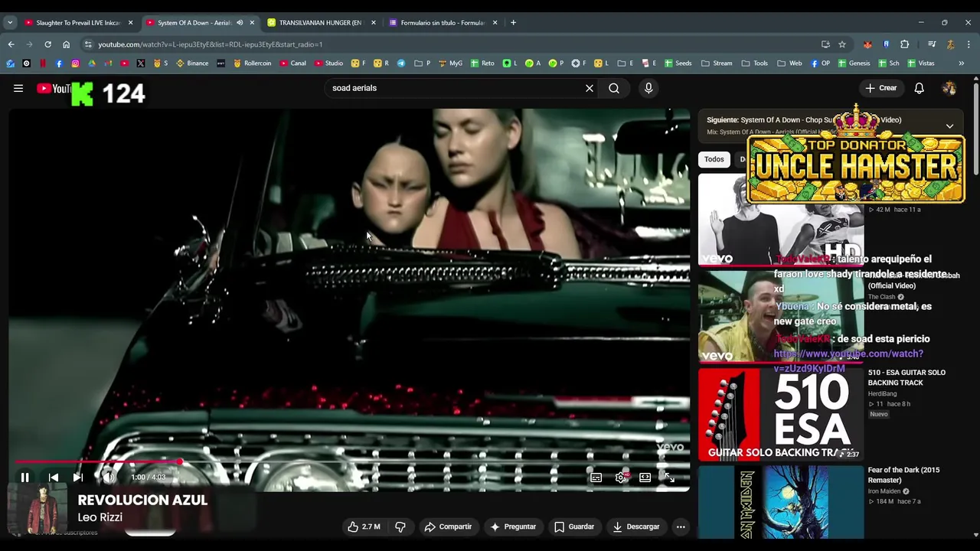Image resolution: width=980 pixels, height=551 pixels.
Task: Install app icon in address bar
Action: [825, 44]
